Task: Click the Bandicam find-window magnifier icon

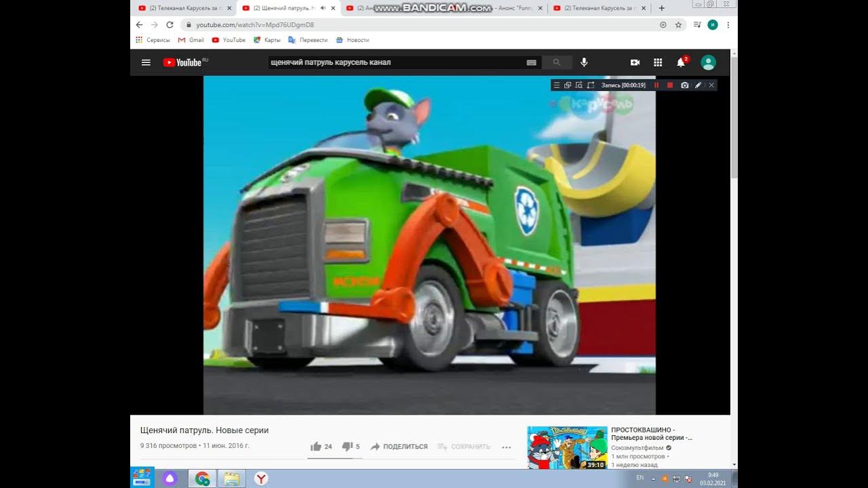Action: (578, 85)
